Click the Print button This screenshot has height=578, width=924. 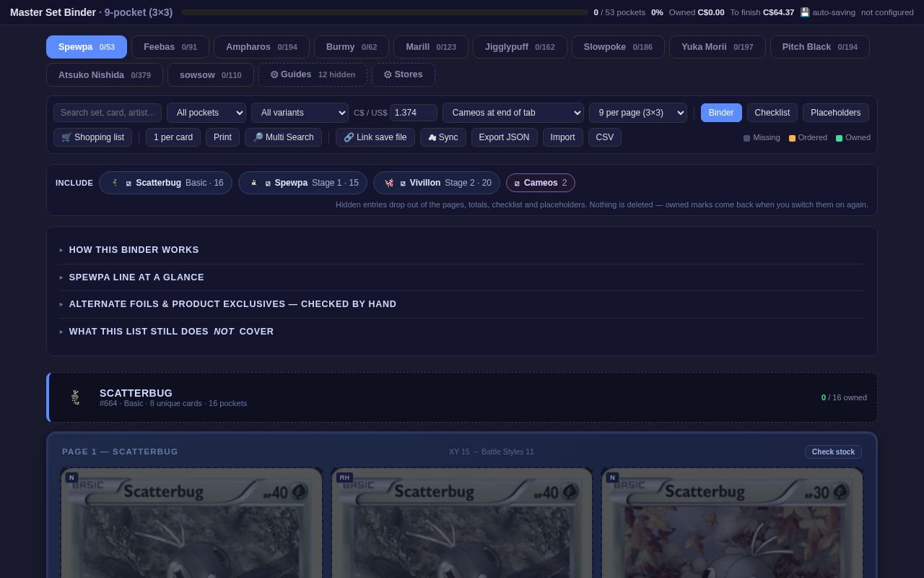[222, 137]
